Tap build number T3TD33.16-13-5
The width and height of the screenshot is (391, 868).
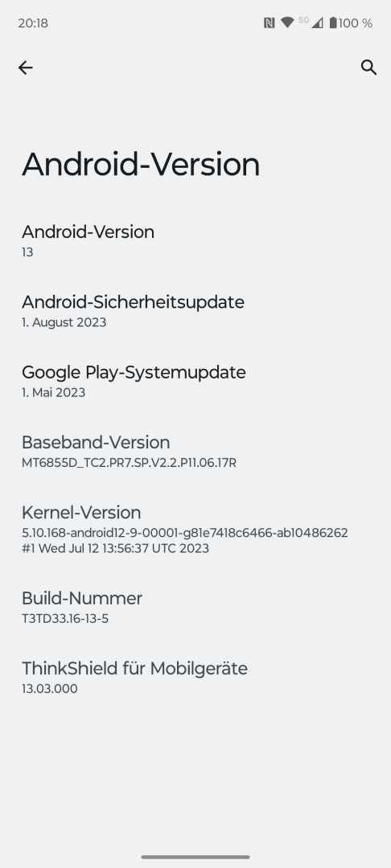coord(65,619)
